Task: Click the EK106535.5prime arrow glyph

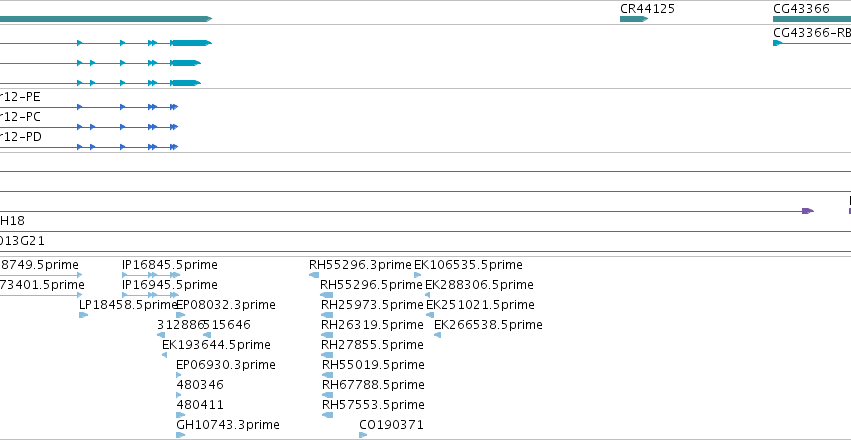Action: [x=417, y=275]
